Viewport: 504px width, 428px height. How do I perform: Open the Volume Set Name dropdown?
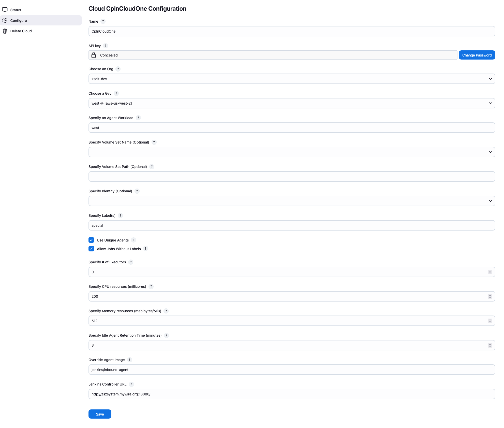(x=292, y=152)
